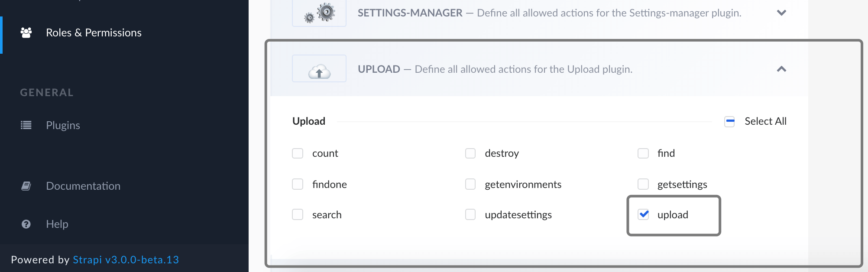This screenshot has height=272, width=868.
Task: Enable the count permission checkbox
Action: pos(298,153)
